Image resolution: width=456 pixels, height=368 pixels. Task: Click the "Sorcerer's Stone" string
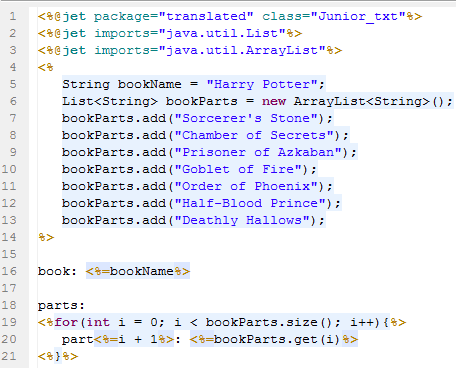pos(246,118)
